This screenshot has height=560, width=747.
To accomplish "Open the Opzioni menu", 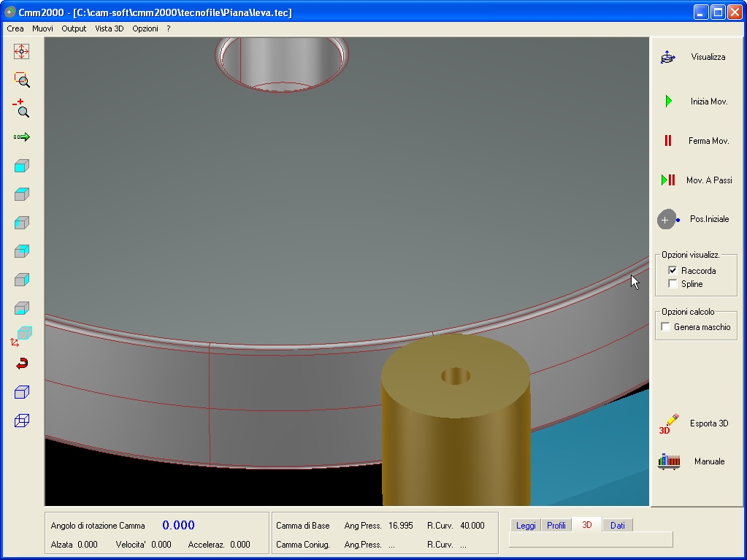I will (145, 28).
